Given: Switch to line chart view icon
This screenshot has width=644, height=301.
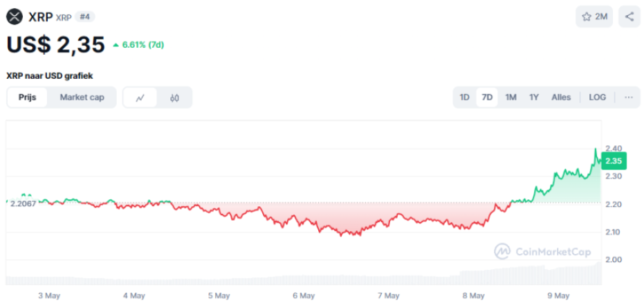Looking at the screenshot, I should coord(140,98).
